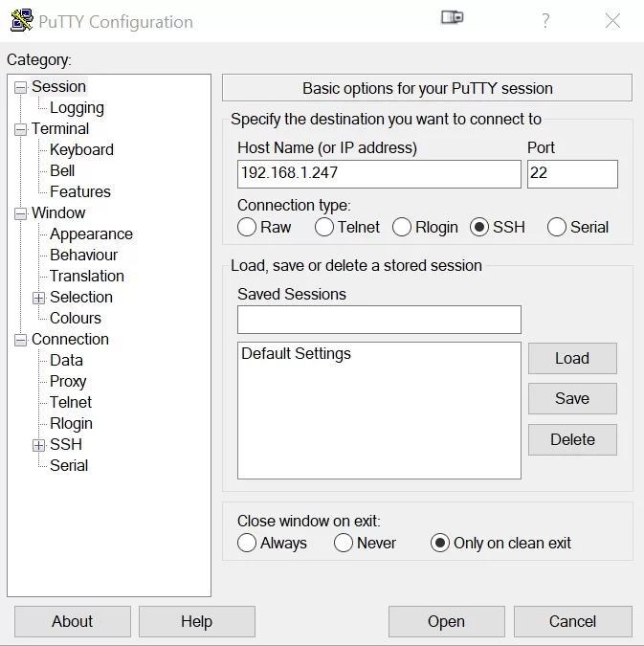
Task: Choose Never for close window on exit
Action: [x=344, y=543]
